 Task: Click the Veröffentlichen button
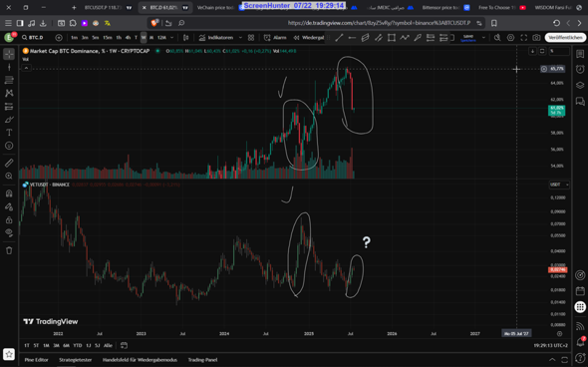565,38
